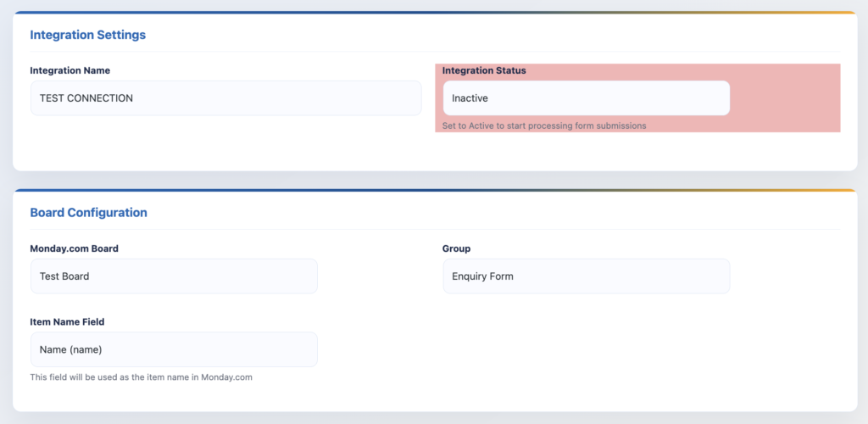868x424 pixels.
Task: Click gradient bar atop Board Configuration card
Action: (x=434, y=191)
